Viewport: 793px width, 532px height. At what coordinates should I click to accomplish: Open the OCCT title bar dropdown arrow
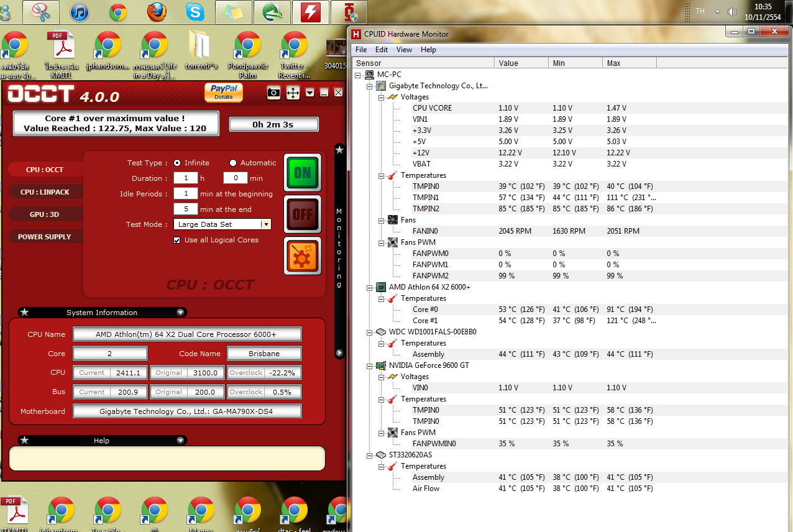pos(310,93)
